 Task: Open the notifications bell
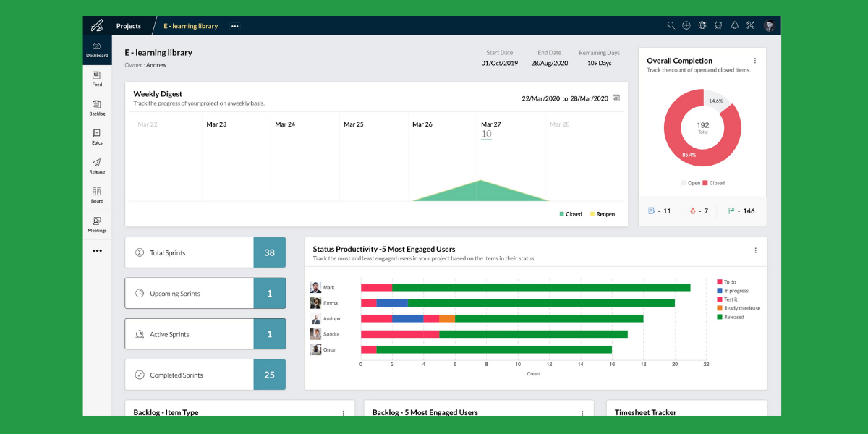pyautogui.click(x=735, y=26)
